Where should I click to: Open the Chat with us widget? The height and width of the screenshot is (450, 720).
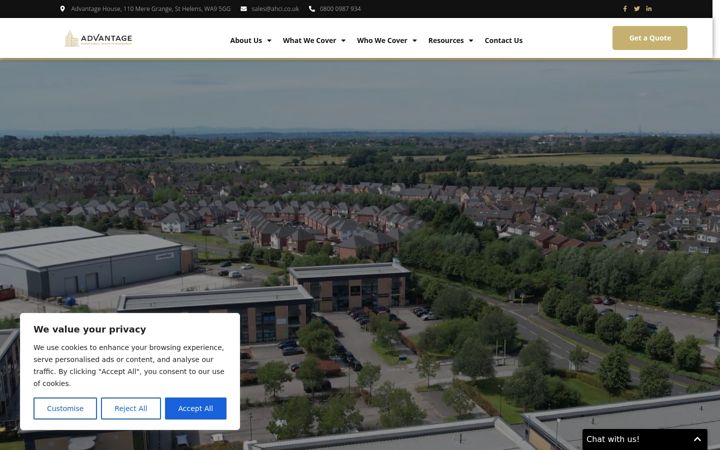tap(645, 439)
